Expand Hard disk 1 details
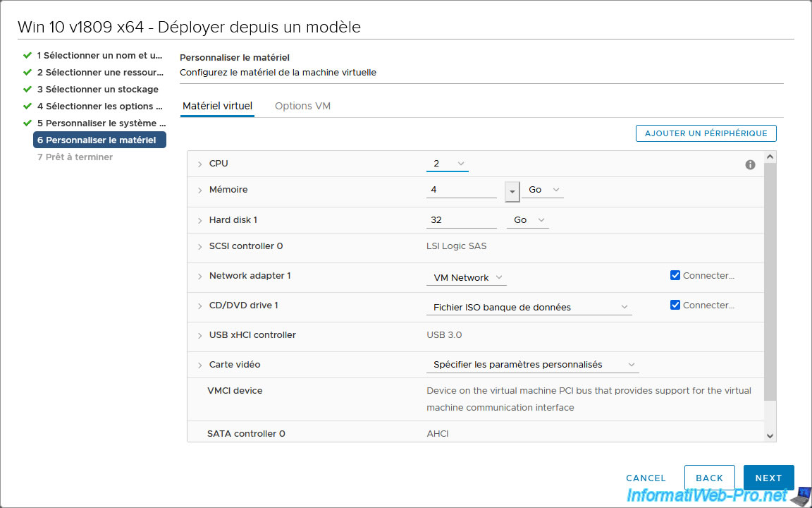The height and width of the screenshot is (508, 812). (200, 220)
